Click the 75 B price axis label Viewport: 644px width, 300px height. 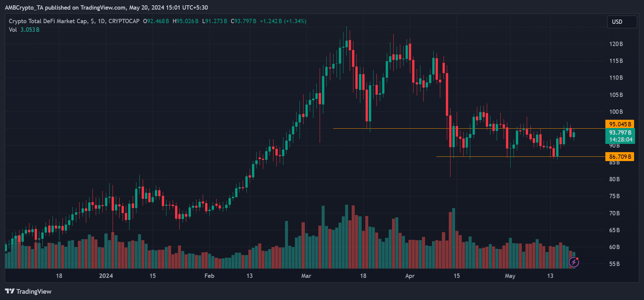pyautogui.click(x=615, y=196)
